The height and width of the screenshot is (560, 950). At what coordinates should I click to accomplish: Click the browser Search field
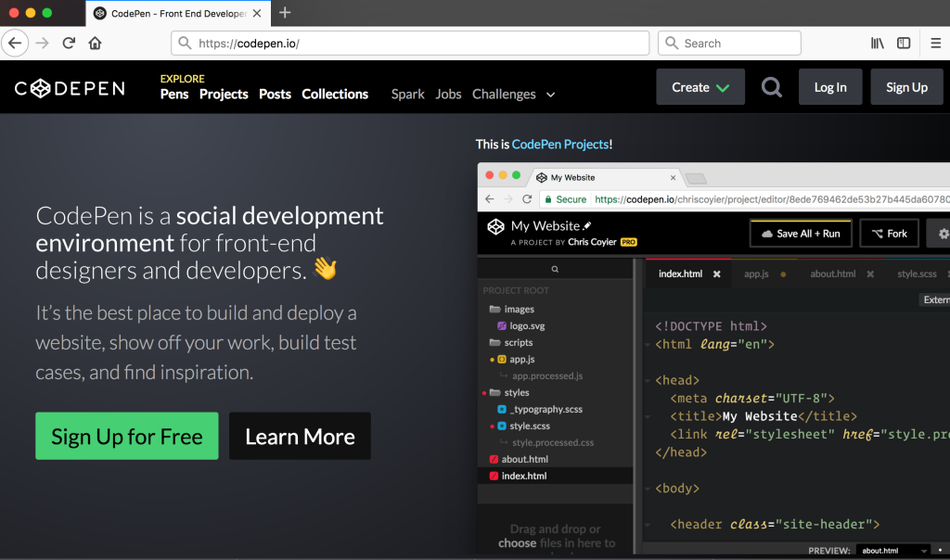[729, 43]
